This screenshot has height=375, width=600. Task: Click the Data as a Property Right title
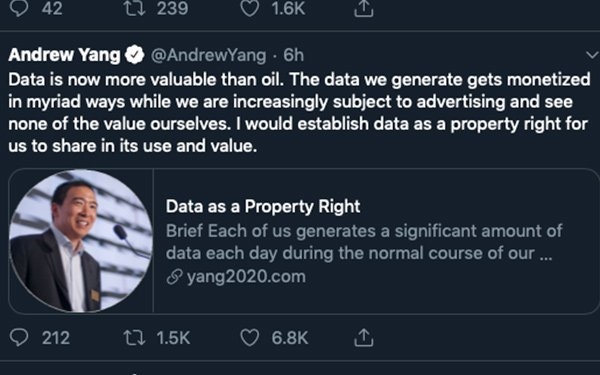click(x=263, y=207)
